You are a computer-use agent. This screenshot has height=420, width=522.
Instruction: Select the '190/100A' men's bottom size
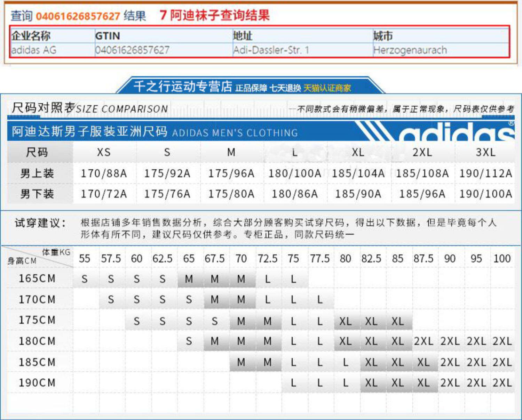pyautogui.click(x=486, y=194)
